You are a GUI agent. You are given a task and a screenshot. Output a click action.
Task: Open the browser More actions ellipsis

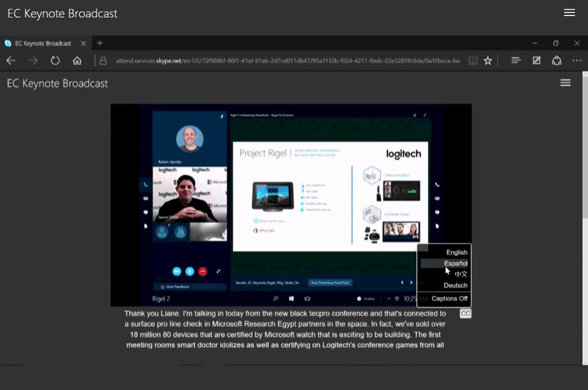point(577,61)
